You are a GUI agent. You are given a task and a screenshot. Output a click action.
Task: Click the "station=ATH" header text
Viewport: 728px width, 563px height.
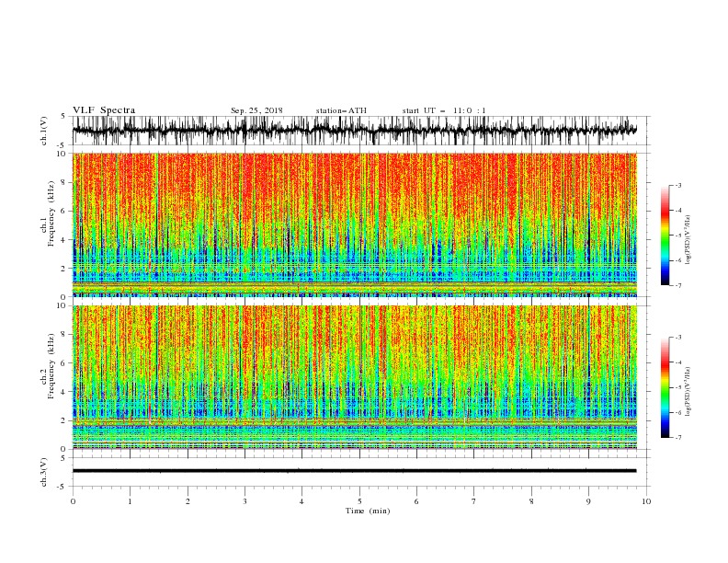(341, 110)
